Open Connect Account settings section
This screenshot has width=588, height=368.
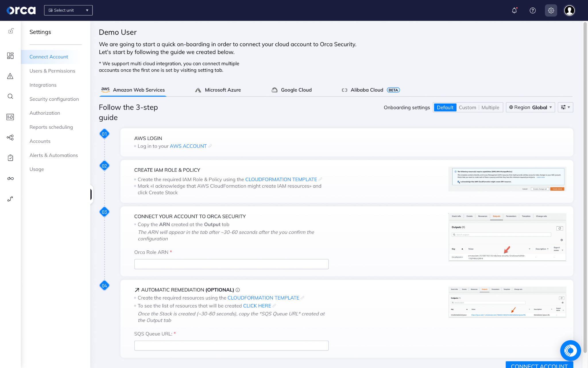49,57
